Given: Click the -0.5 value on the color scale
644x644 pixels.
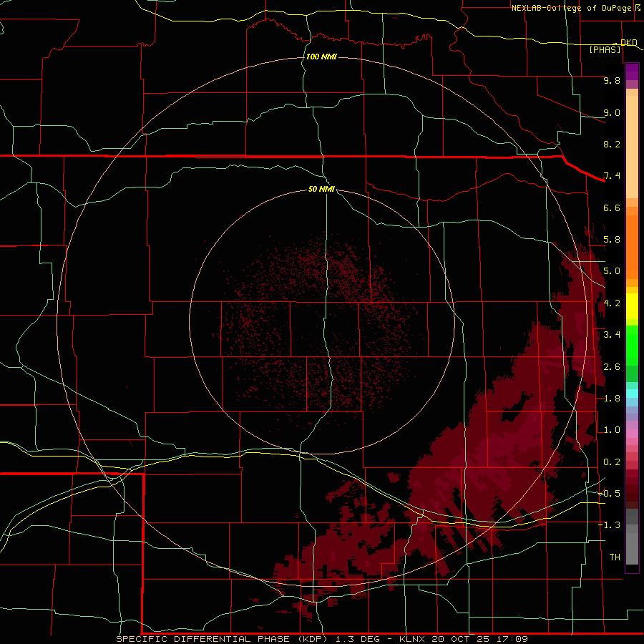Looking at the screenshot, I should [x=609, y=494].
